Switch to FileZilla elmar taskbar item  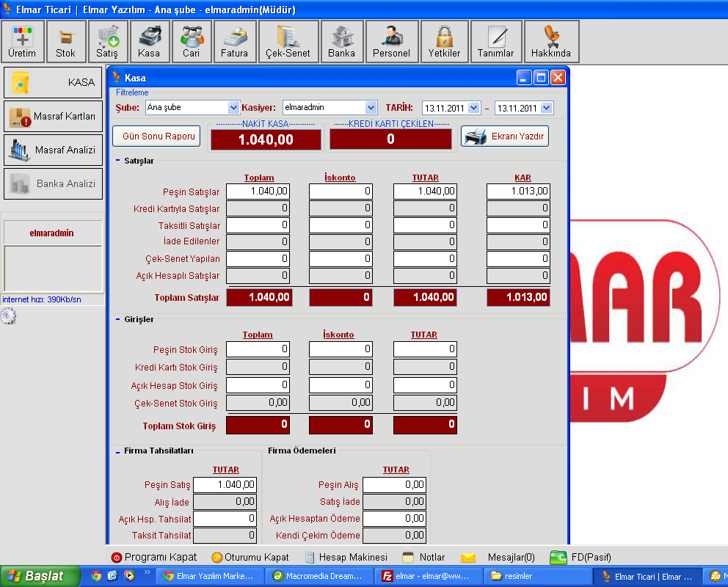429,576
